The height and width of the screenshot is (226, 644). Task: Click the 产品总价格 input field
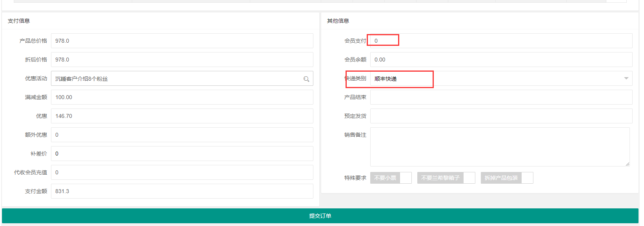[182, 41]
